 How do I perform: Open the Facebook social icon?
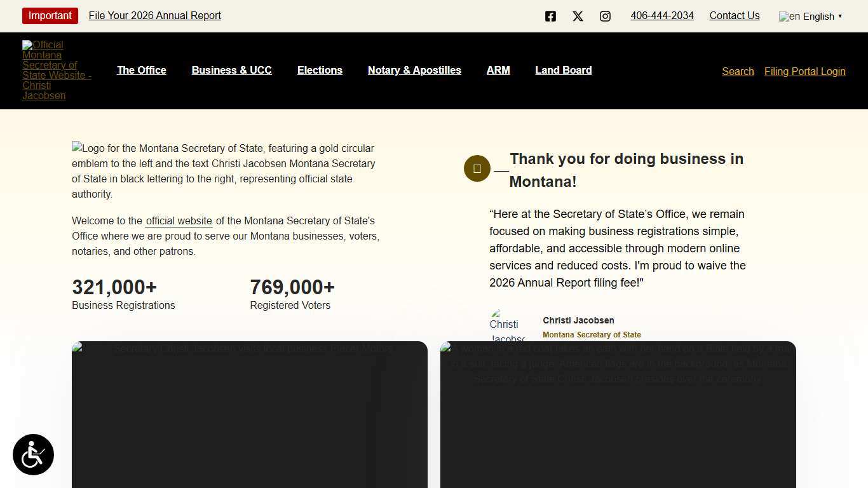click(x=550, y=17)
